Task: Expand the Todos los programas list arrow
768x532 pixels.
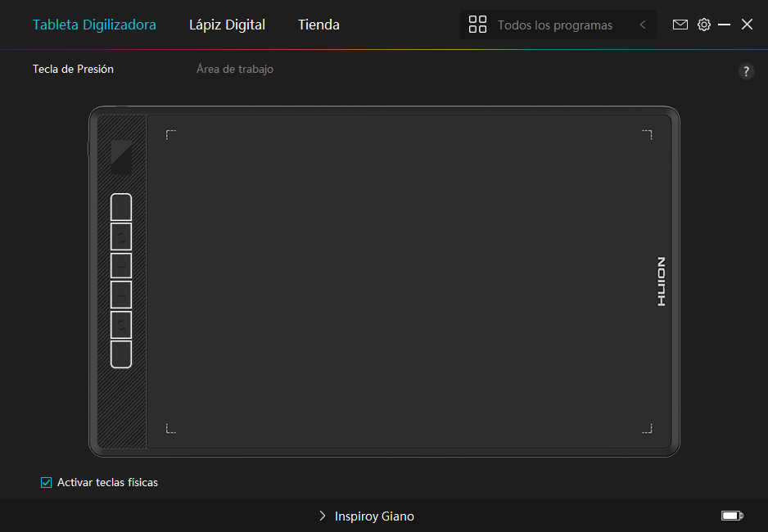Action: pyautogui.click(x=643, y=25)
